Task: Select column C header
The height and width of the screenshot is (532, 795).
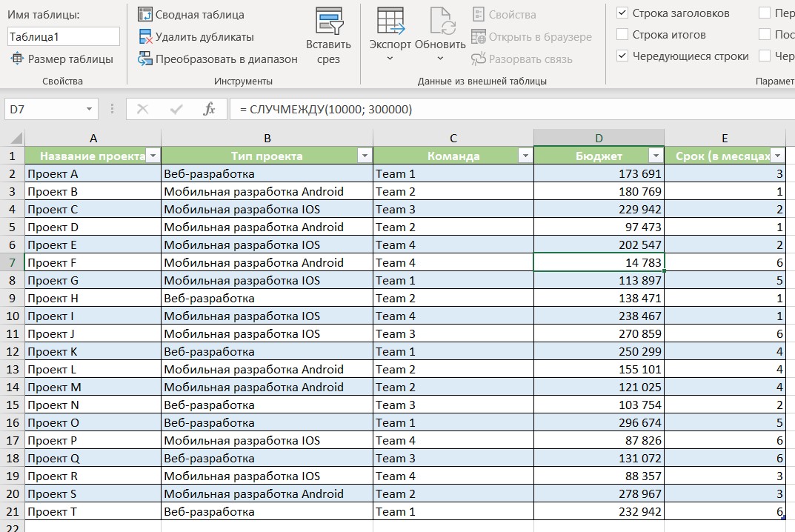Action: (453, 138)
